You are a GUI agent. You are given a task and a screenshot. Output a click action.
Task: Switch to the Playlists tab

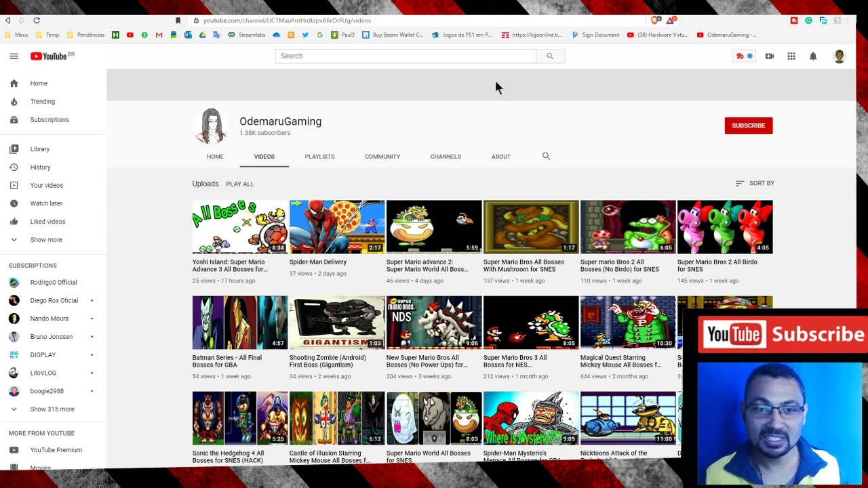point(319,157)
